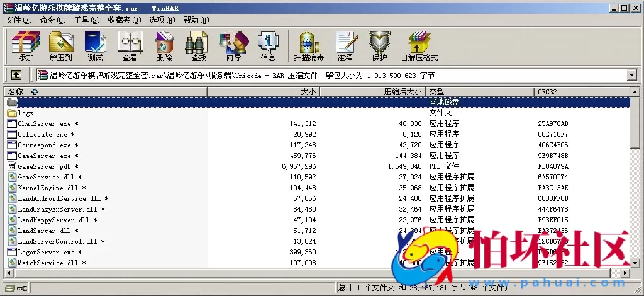
Task: Launch the Wizard (向导) toolbar icon
Action: tap(234, 46)
